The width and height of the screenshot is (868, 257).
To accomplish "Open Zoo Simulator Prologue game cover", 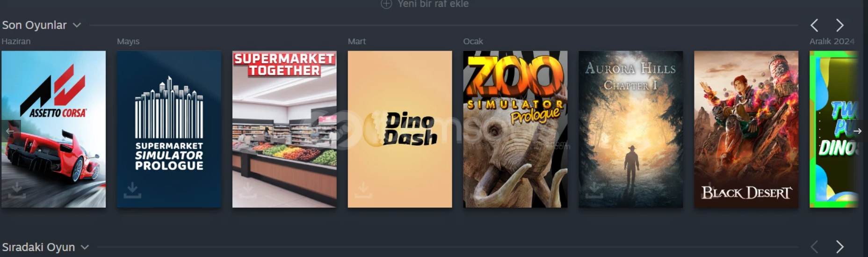I will point(515,129).
